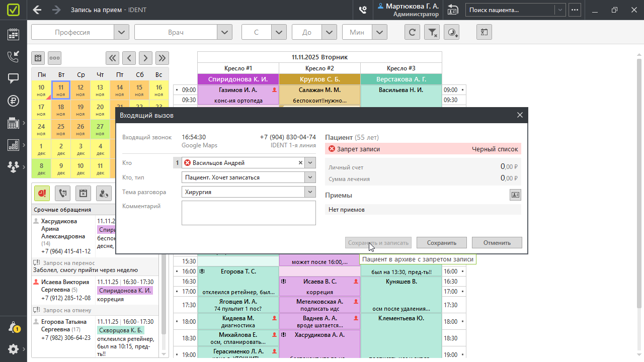Select November 18 in the calendar
Screen dimensions: 644x362
tap(61, 109)
